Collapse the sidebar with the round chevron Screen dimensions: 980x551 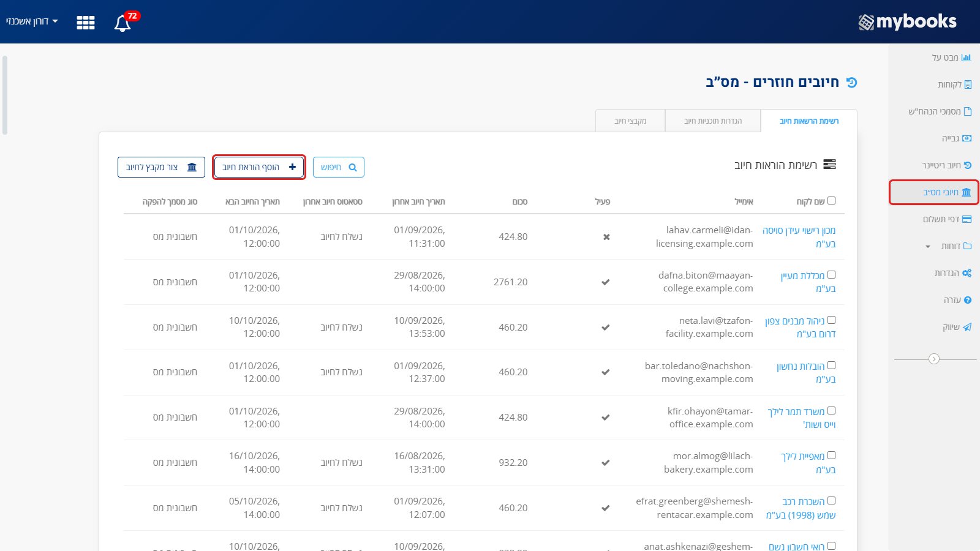point(934,359)
